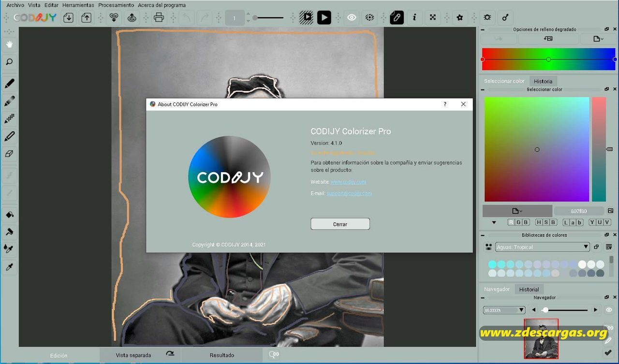Image resolution: width=619 pixels, height=364 pixels.
Task: Open the settings gear icon in toolbar
Action: 460,18
